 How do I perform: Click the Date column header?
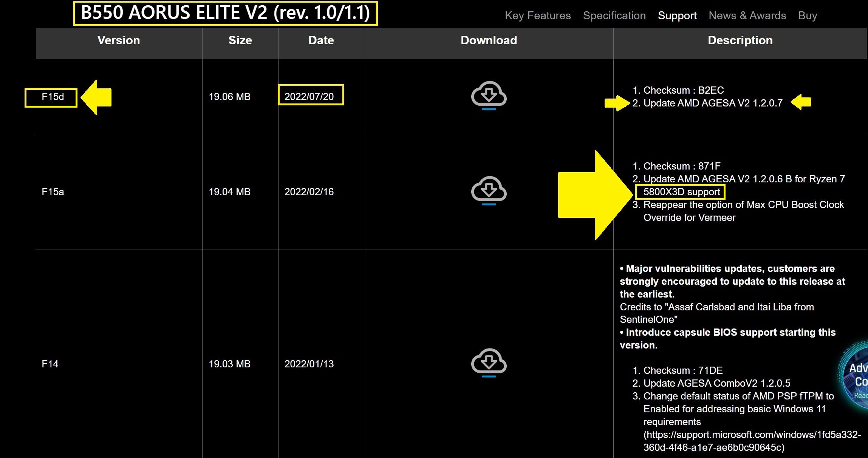[321, 40]
